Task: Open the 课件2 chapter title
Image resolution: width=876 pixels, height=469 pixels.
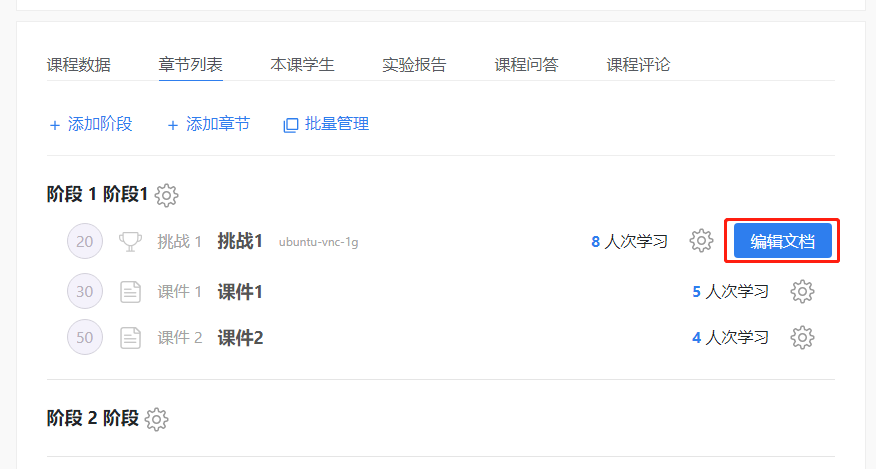Action: pyautogui.click(x=240, y=338)
